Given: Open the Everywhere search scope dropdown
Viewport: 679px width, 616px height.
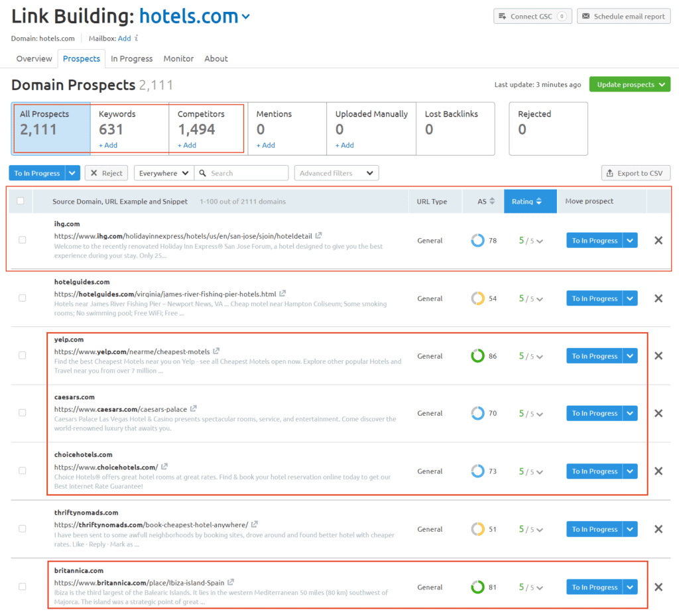Looking at the screenshot, I should point(164,173).
